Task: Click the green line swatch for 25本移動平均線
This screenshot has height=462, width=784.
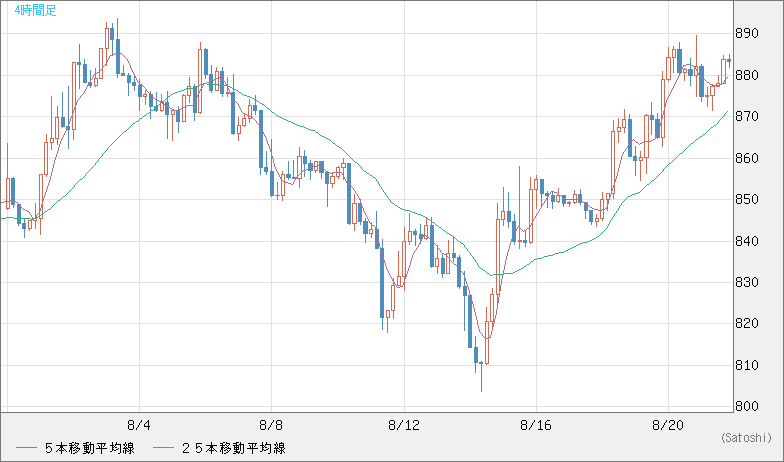Action: click(x=164, y=448)
